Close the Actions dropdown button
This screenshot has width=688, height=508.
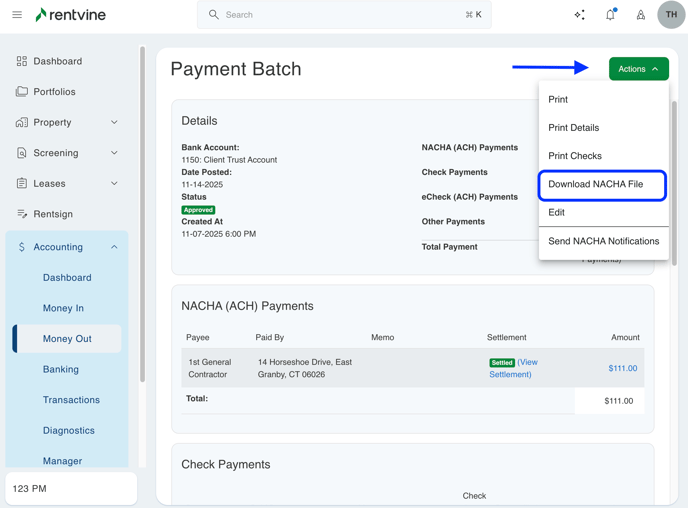click(x=638, y=69)
